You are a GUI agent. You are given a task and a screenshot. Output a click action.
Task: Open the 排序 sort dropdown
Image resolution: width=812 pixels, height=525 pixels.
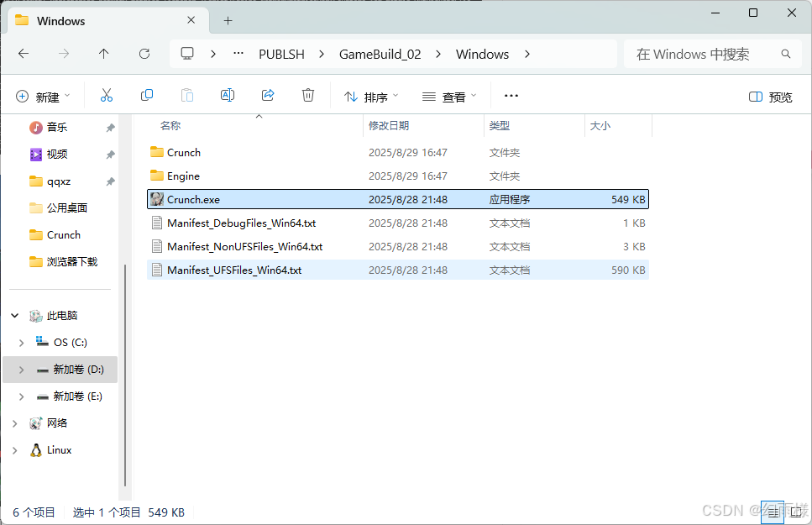[x=371, y=97]
